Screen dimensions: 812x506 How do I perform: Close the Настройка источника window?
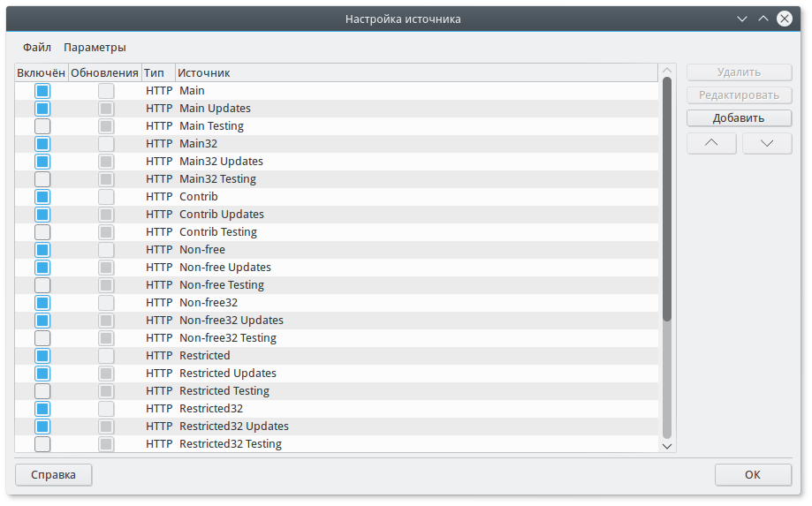(784, 19)
